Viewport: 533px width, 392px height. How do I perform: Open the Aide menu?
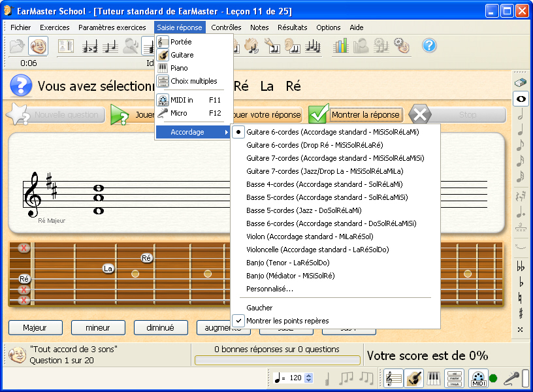[x=357, y=27]
